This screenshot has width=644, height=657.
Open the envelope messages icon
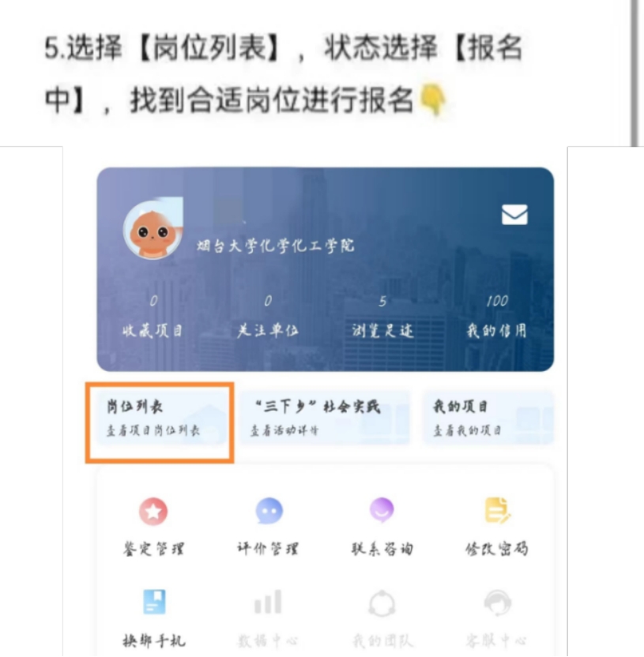514,214
